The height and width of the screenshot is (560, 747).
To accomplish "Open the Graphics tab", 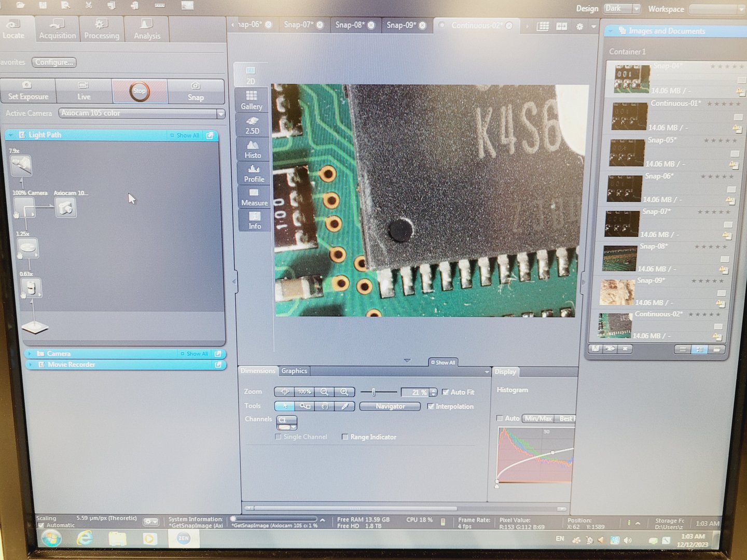I will 294,371.
